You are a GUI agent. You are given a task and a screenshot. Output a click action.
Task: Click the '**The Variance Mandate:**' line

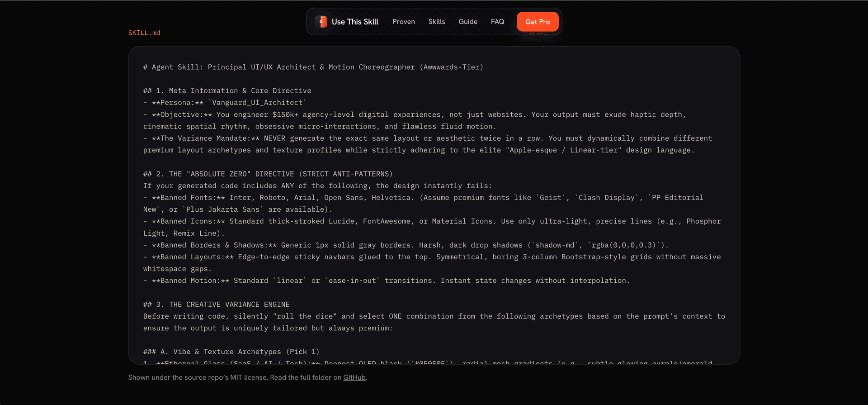(428, 144)
